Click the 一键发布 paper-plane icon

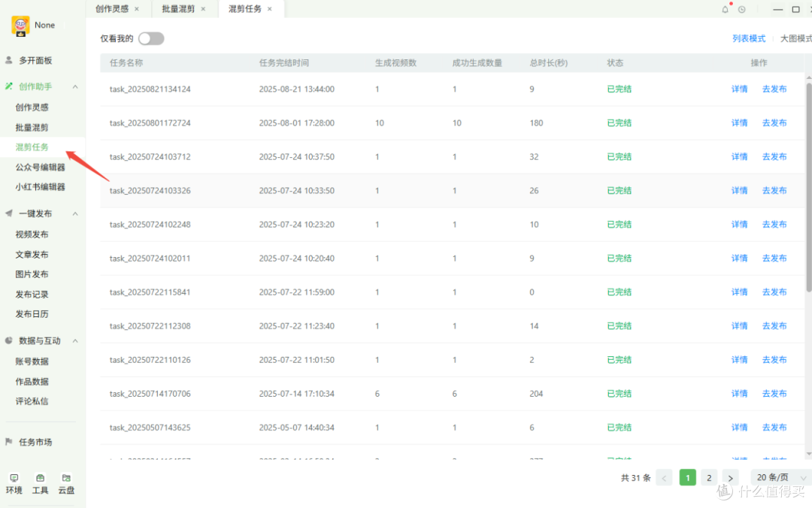[x=9, y=213]
